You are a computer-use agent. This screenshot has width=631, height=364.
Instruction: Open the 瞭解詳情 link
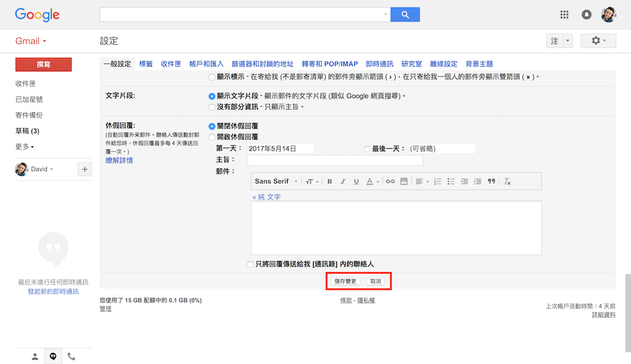click(119, 161)
